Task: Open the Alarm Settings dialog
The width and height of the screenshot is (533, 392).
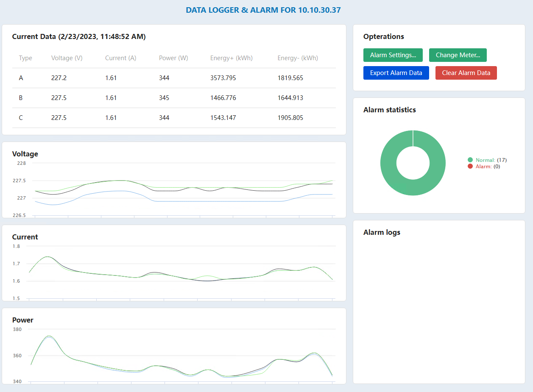Action: pyautogui.click(x=393, y=55)
